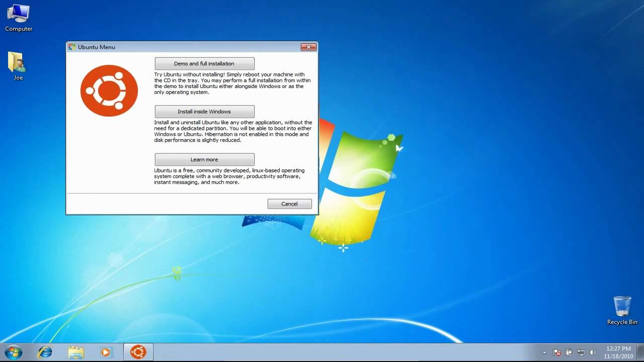Close the Ubuntu Menu window
Viewport: 644px width, 362px height.
click(308, 47)
